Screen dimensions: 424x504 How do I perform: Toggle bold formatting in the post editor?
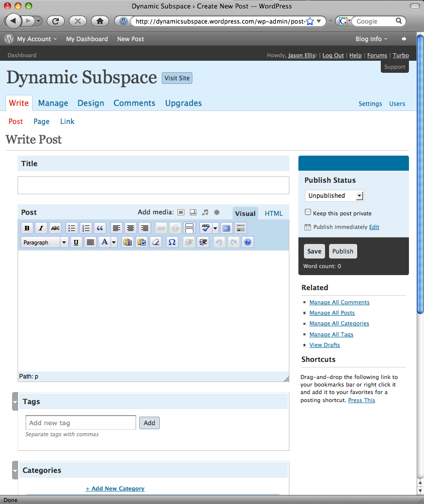[x=27, y=228]
